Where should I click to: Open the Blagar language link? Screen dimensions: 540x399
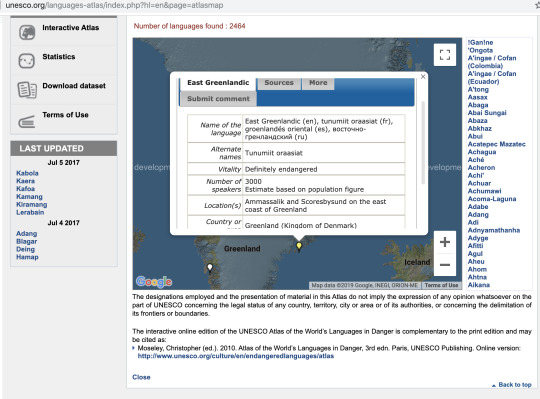[27, 241]
